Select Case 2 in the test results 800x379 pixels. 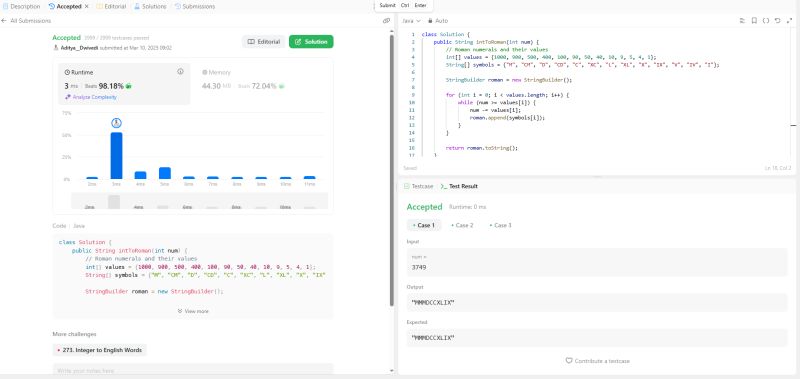click(x=462, y=225)
